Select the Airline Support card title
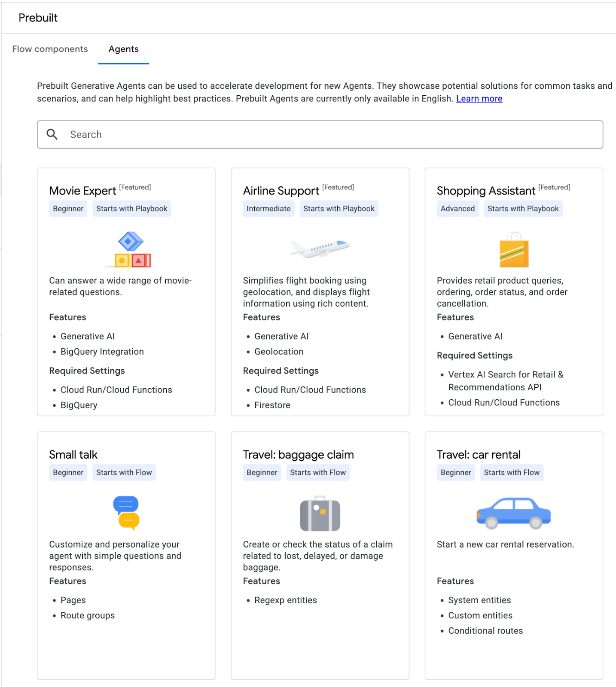 [281, 191]
